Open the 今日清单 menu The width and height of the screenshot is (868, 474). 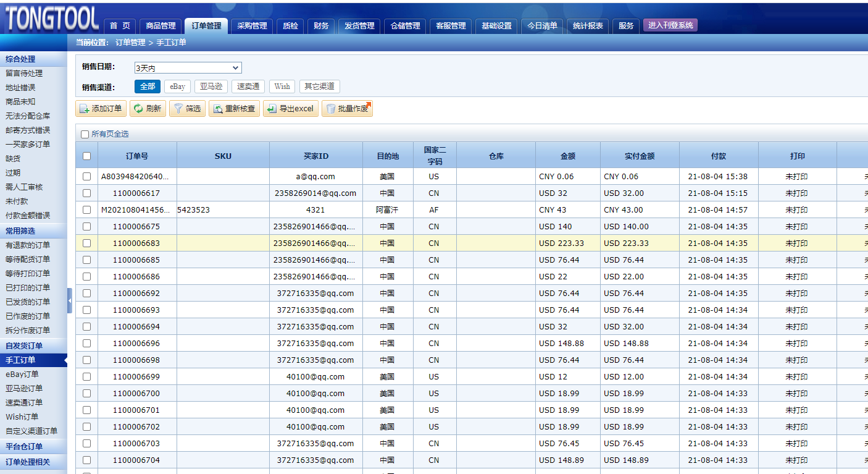[542, 26]
